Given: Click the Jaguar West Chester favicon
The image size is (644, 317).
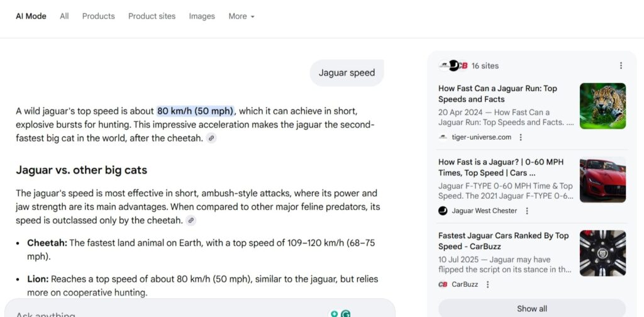Looking at the screenshot, I should coord(443,211).
